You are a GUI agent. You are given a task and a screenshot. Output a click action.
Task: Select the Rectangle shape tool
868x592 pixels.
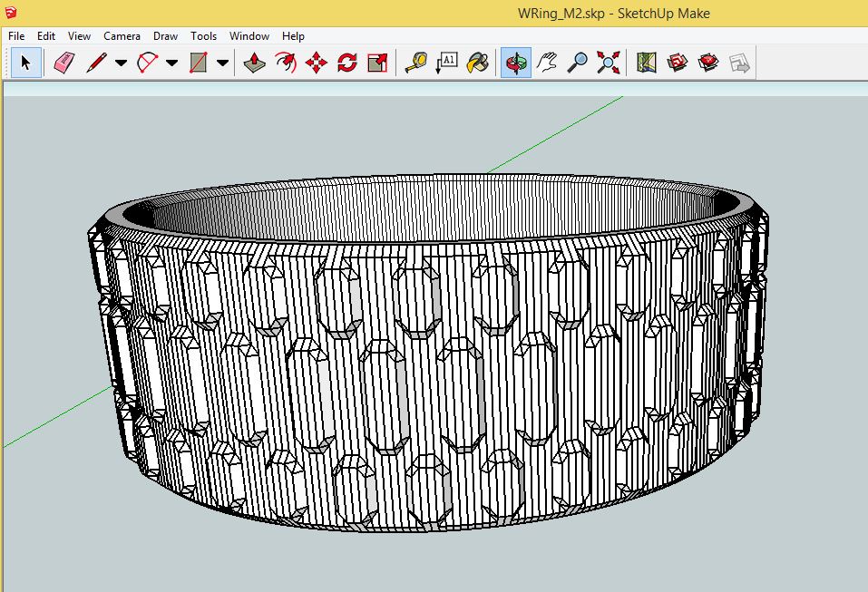[x=198, y=63]
